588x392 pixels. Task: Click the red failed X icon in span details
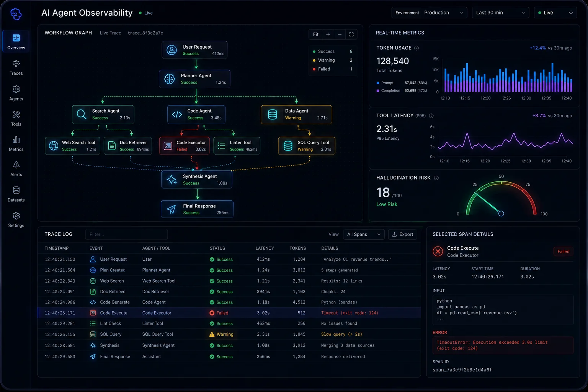(x=438, y=252)
